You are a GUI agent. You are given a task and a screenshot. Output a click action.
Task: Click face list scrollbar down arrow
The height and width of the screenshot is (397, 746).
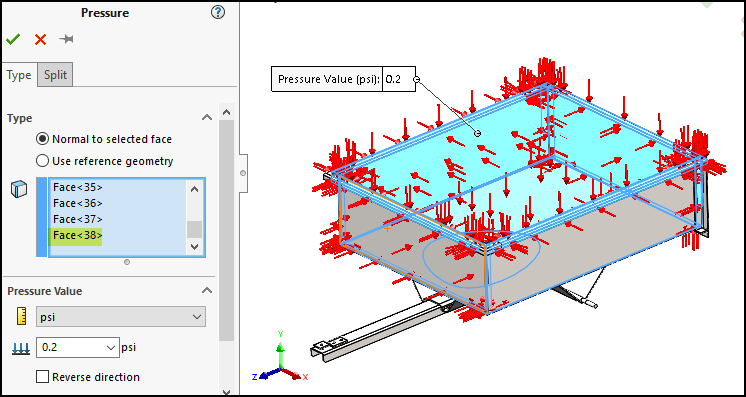click(194, 247)
